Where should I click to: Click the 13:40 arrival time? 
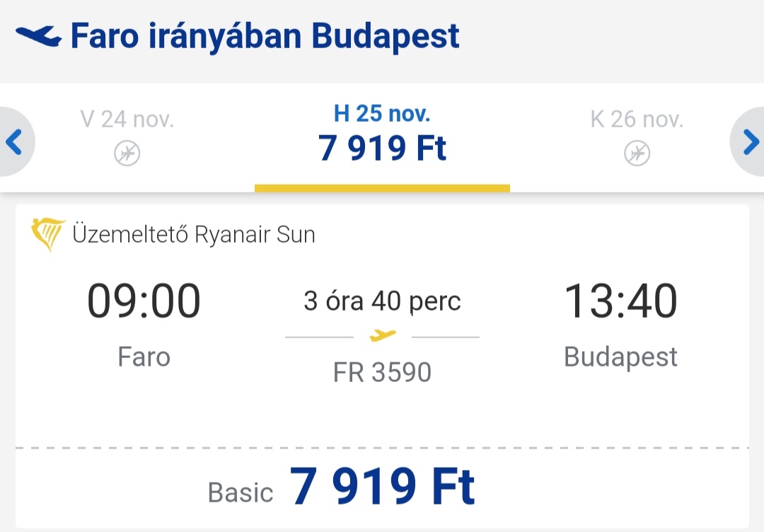click(621, 301)
